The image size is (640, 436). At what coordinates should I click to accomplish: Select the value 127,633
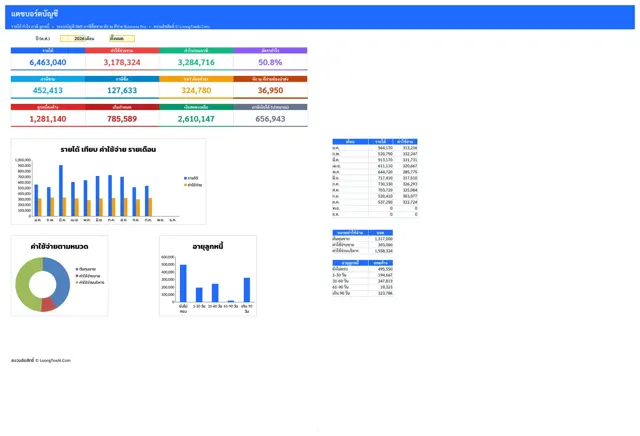coord(122,91)
